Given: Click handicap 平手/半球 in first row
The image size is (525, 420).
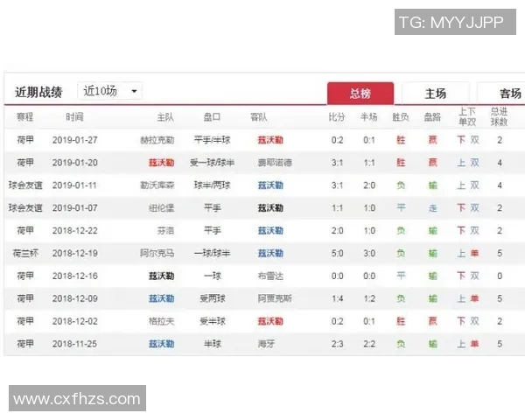Looking at the screenshot, I should [x=212, y=140].
